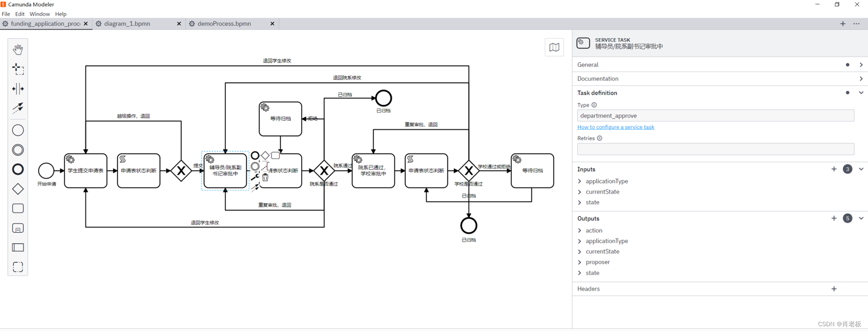Expand the state output entry
Screen dimensions: 868x331
coord(580,273)
